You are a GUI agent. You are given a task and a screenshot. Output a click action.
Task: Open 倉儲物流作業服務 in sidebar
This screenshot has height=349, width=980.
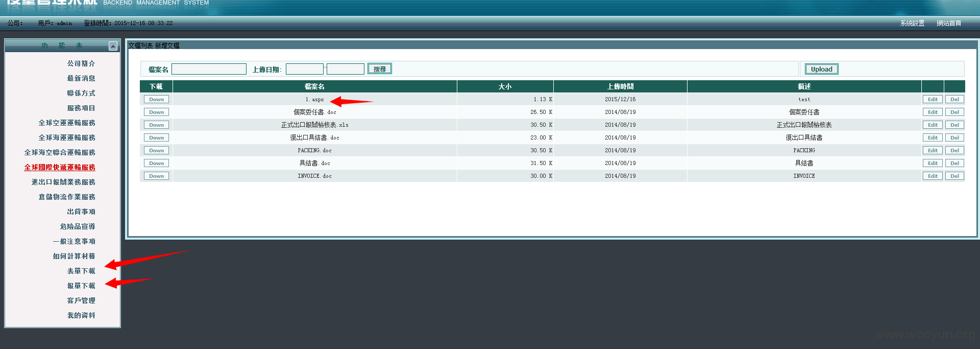(67, 197)
